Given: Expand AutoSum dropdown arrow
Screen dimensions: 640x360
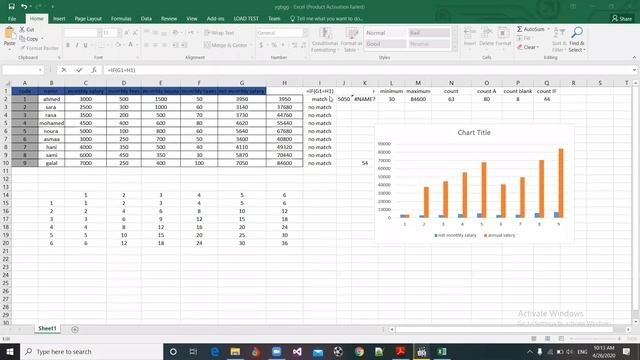Looking at the screenshot, I should pyautogui.click(x=548, y=29).
